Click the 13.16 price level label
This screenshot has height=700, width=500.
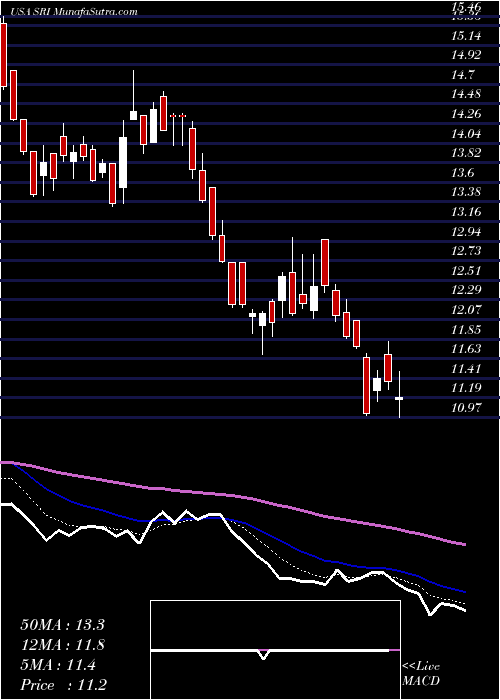point(467,211)
